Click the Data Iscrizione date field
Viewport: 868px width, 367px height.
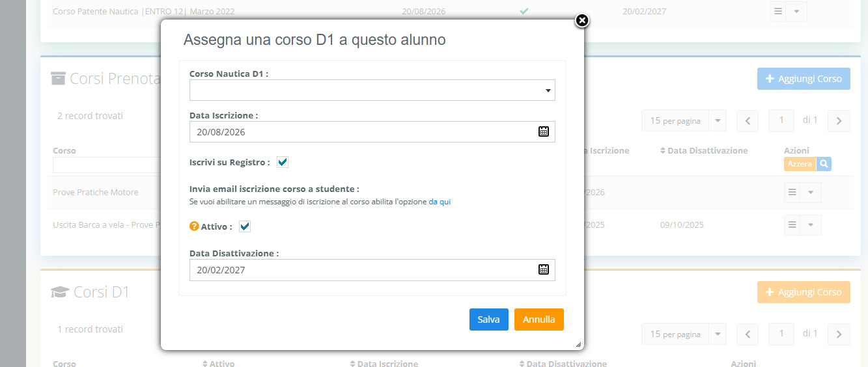(x=372, y=131)
